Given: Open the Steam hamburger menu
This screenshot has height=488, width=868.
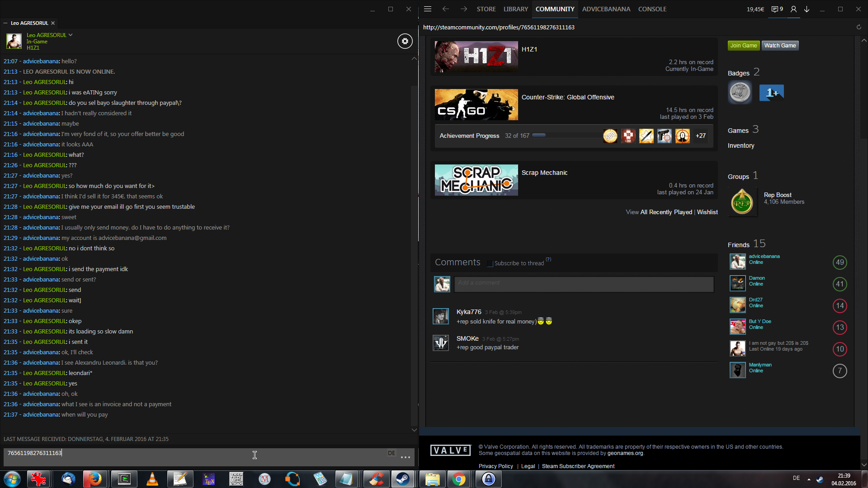Looking at the screenshot, I should point(428,9).
